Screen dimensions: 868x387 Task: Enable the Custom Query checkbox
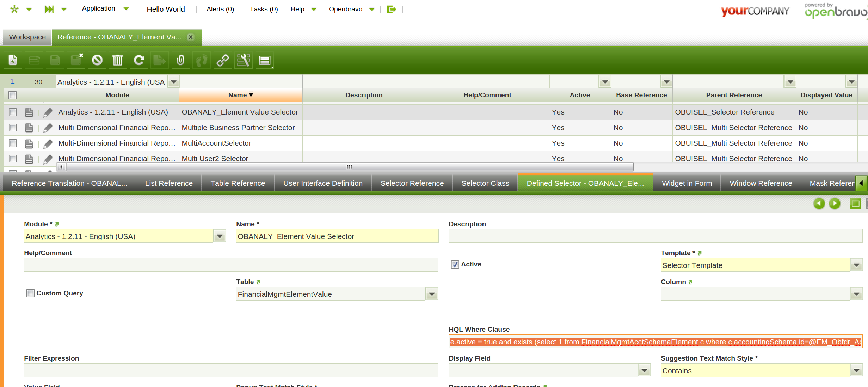[31, 293]
